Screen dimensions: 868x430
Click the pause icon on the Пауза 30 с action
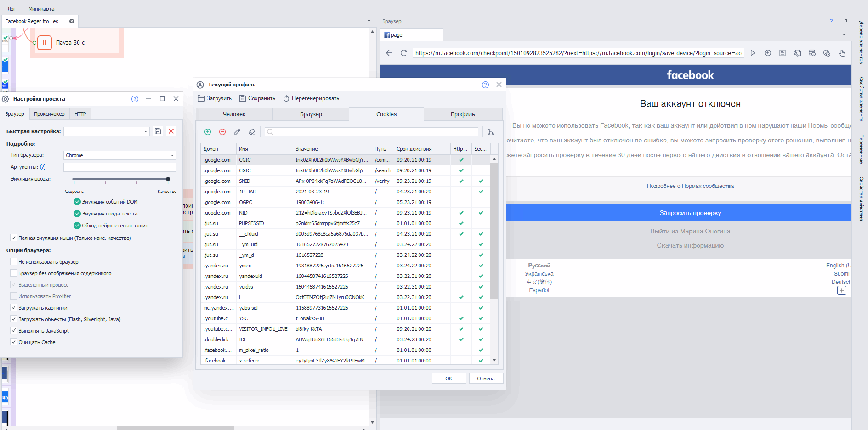[45, 43]
